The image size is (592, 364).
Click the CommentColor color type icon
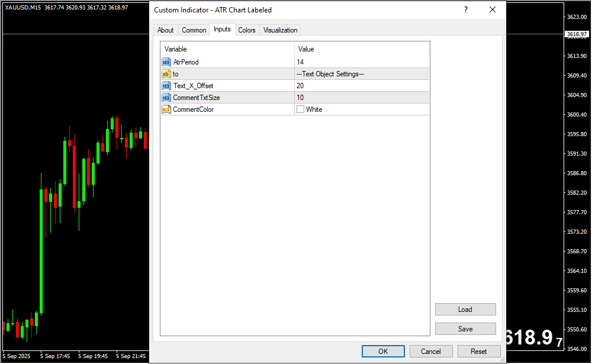[166, 109]
